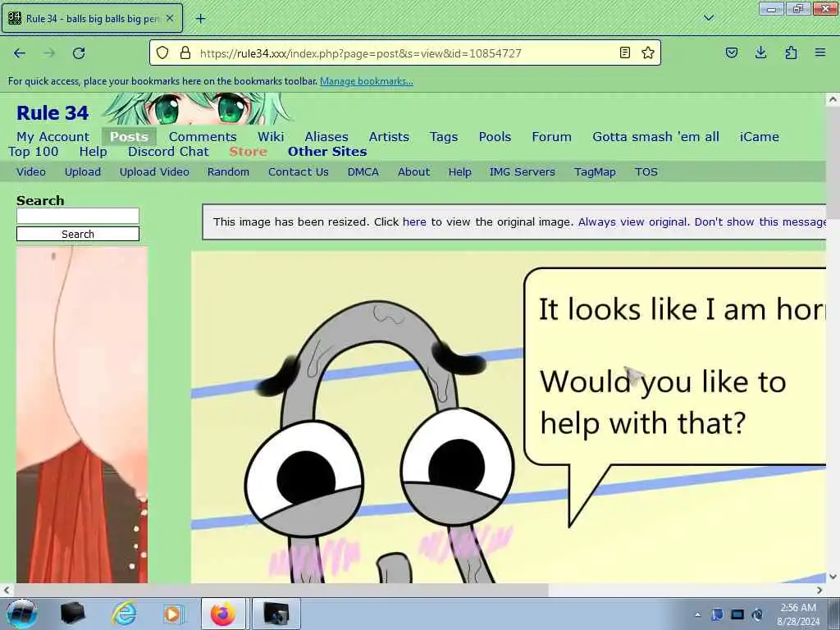View site security via the padlock icon

tap(185, 52)
